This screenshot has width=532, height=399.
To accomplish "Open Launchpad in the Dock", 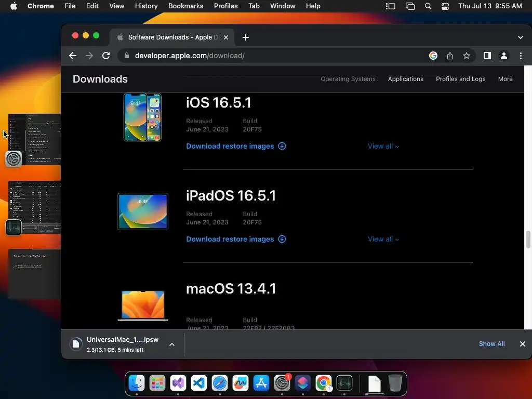I will click(157, 383).
